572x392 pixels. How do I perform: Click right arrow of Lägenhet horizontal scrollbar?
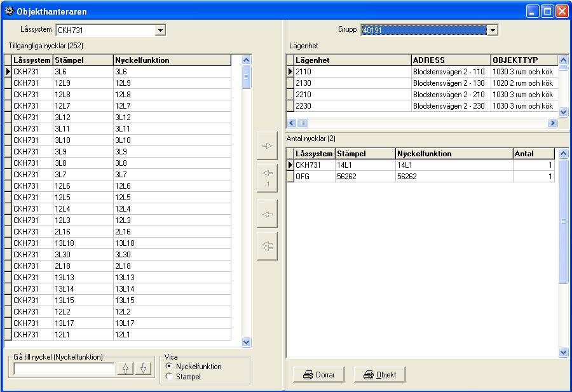(552, 123)
